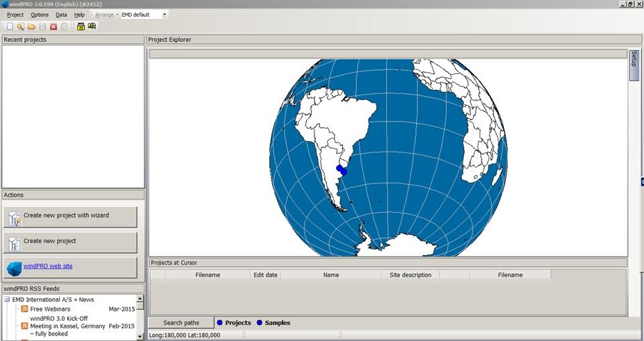This screenshot has width=644, height=341.
Task: Open the Data menu
Action: [x=61, y=15]
